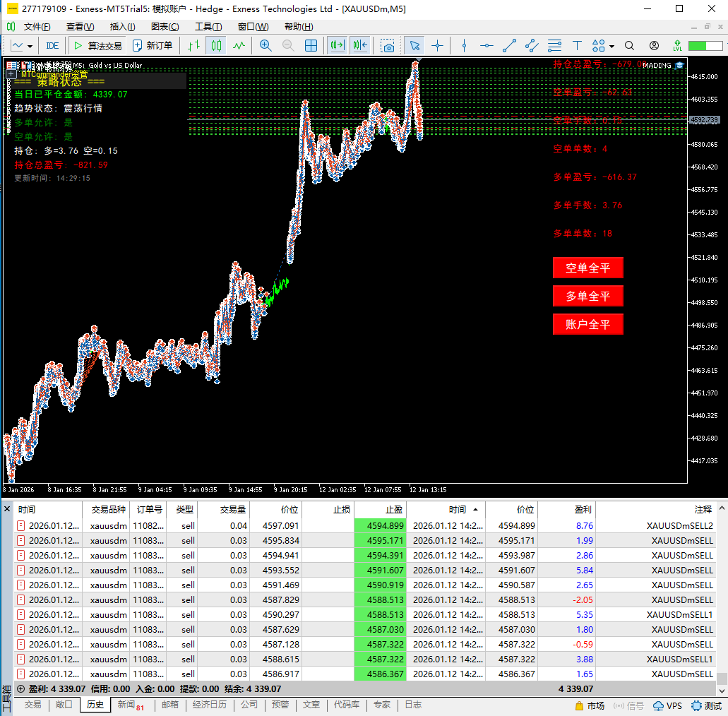Tile chart windows with grid icon

311,45
